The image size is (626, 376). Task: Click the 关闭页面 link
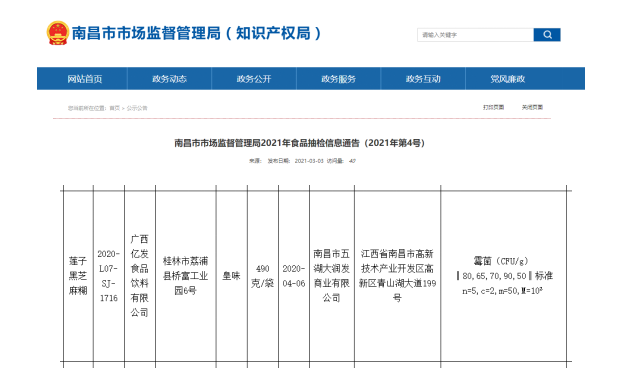(x=532, y=107)
